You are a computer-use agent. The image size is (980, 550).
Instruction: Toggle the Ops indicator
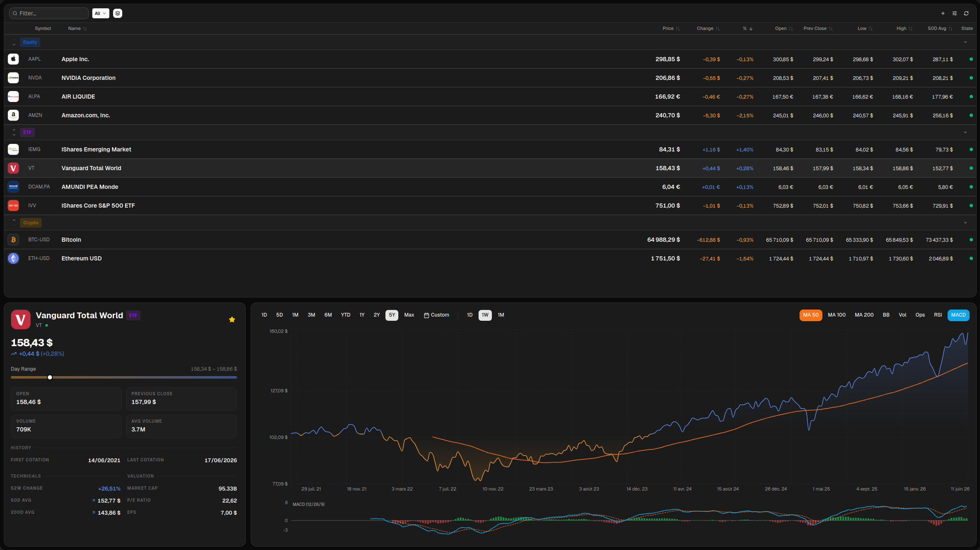point(920,315)
